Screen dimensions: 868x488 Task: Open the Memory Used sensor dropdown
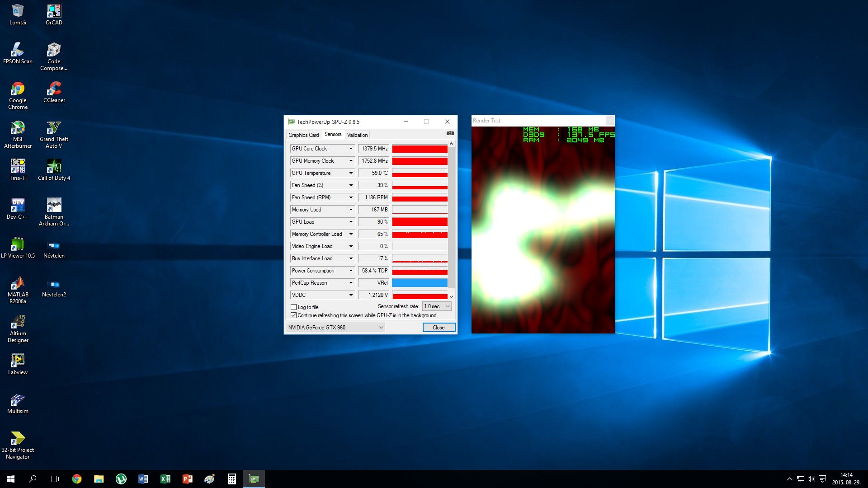point(351,210)
